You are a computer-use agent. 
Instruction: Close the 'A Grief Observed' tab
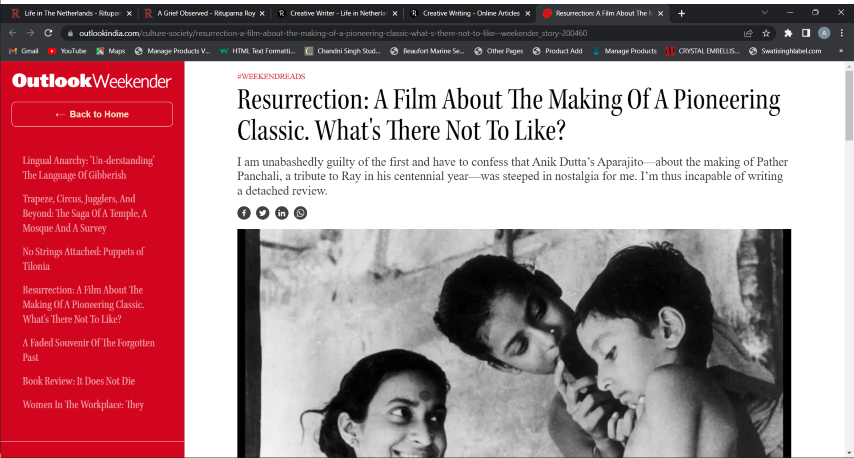[262, 13]
